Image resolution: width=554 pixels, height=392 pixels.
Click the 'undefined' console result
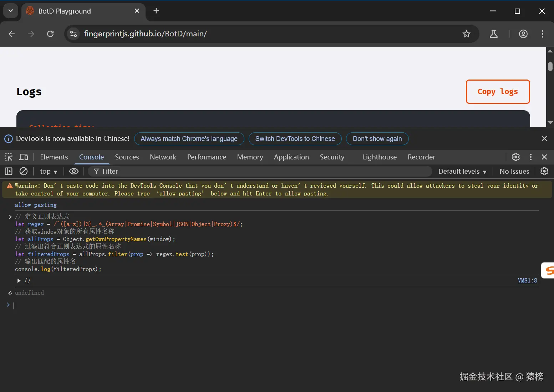29,292
